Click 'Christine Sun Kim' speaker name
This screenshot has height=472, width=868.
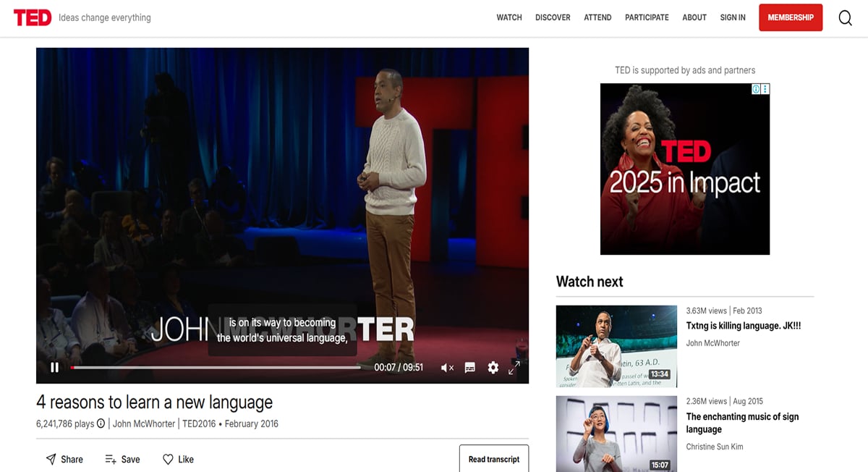pyautogui.click(x=715, y=447)
